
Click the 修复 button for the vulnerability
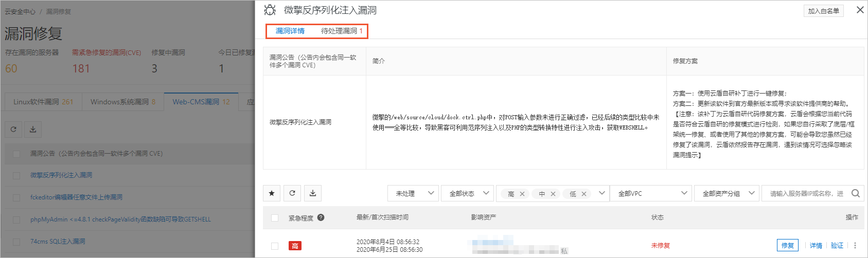click(788, 246)
